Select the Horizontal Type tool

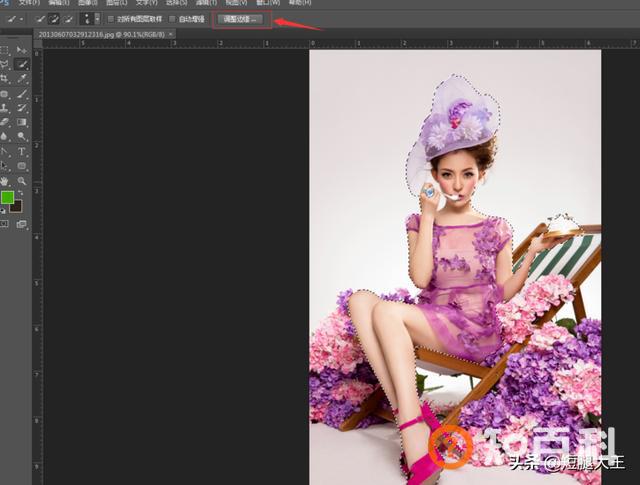pyautogui.click(x=22, y=152)
